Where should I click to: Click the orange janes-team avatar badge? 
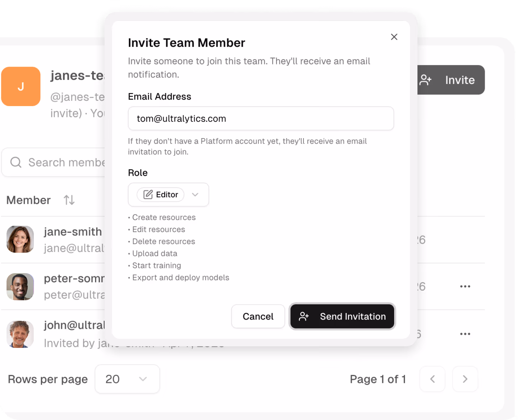21,86
